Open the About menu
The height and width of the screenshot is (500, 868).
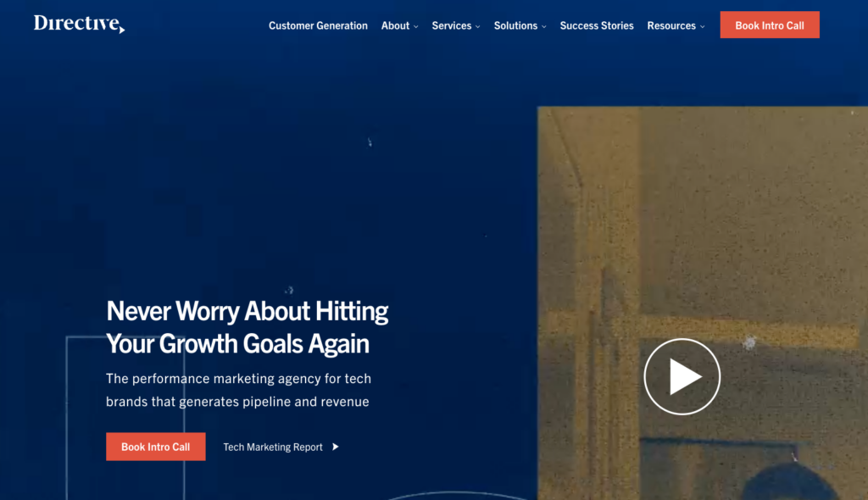click(395, 25)
